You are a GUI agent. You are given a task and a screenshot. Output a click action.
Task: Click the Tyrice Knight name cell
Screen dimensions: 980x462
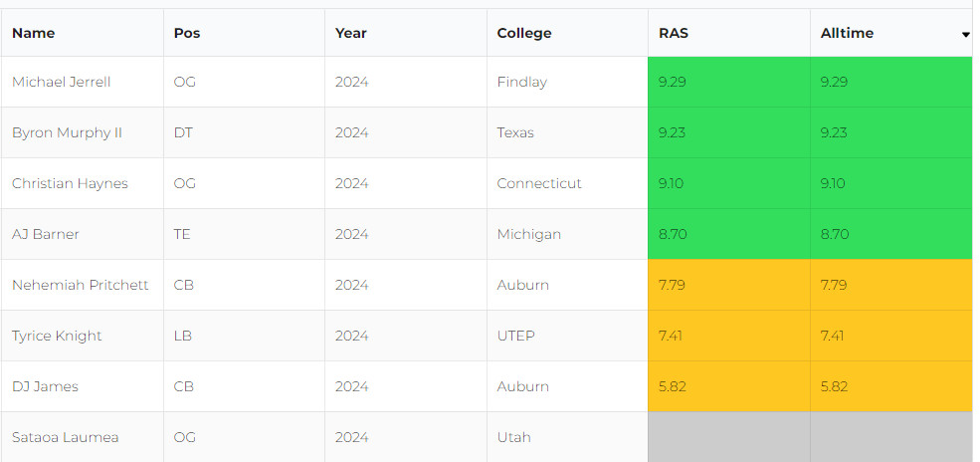(x=83, y=336)
